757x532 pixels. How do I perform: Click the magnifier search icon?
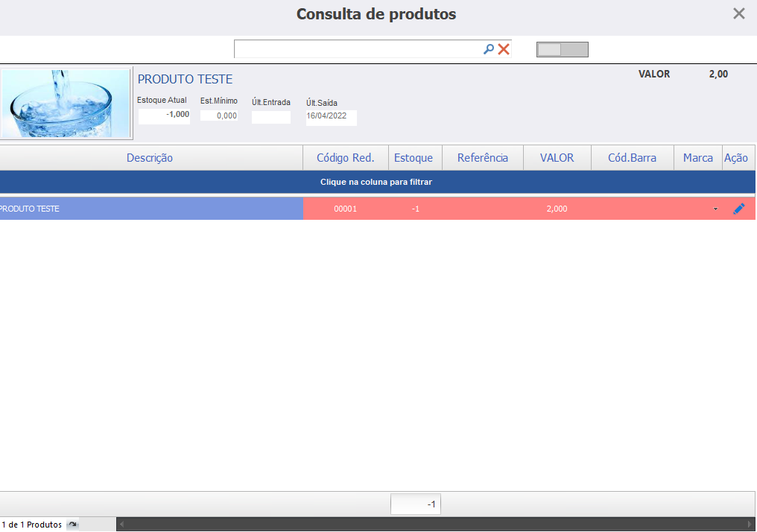pos(489,48)
